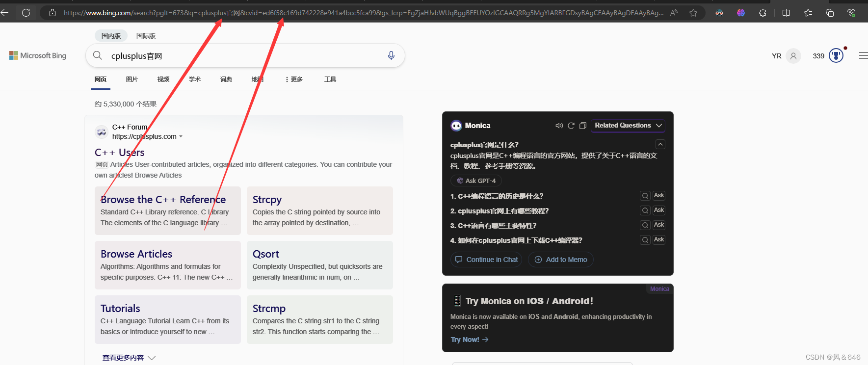Click the Ask GPT-4 button
868x365 pixels.
[x=476, y=181]
